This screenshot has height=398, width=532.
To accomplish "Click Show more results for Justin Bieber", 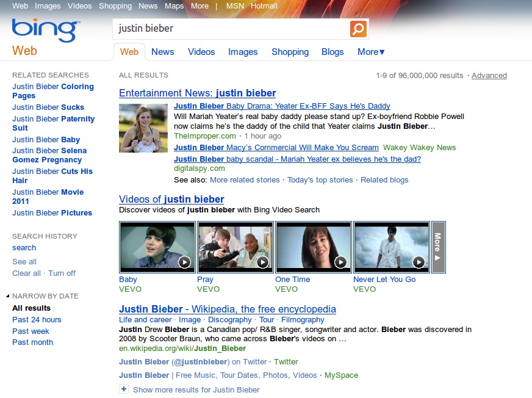I will pyautogui.click(x=196, y=390).
